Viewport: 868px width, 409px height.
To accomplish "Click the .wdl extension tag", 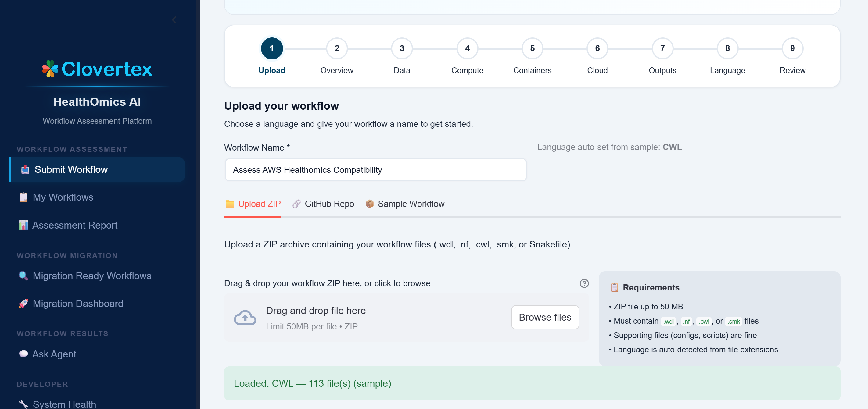I will (x=668, y=322).
